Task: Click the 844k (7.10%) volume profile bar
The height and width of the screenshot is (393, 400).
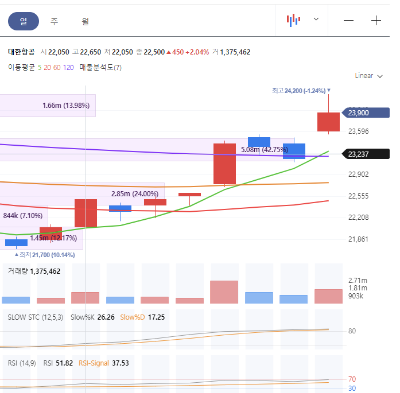Action: [x=24, y=215]
